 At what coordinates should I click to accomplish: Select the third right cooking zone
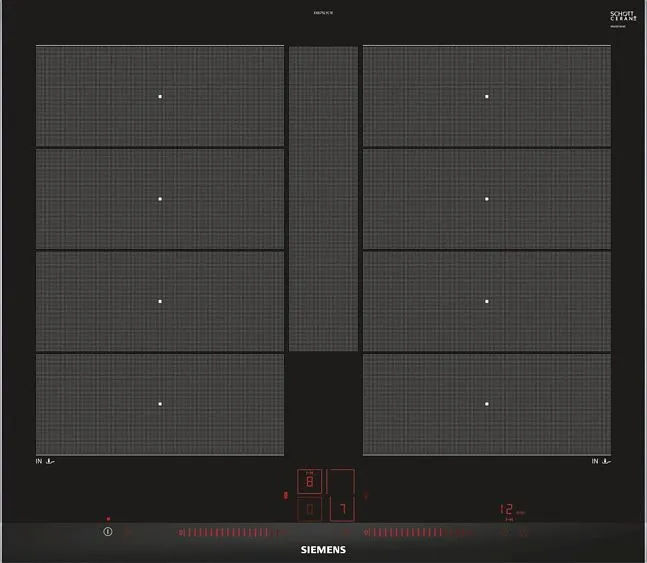click(487, 301)
